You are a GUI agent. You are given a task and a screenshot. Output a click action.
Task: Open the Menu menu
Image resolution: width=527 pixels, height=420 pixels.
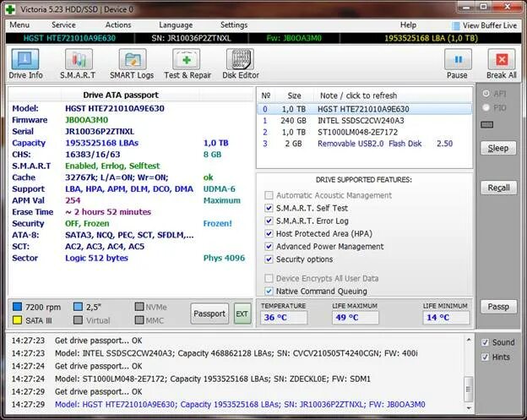[x=19, y=25]
